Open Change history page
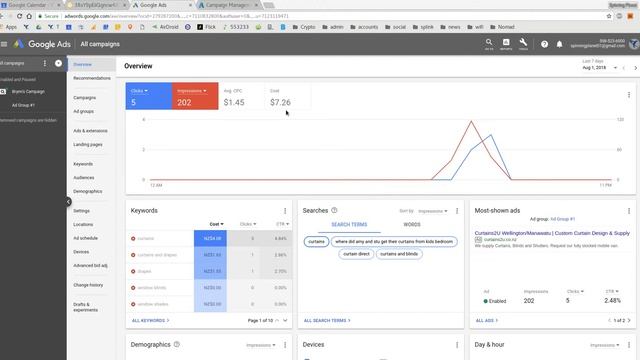The height and width of the screenshot is (360, 640). pyautogui.click(x=88, y=285)
